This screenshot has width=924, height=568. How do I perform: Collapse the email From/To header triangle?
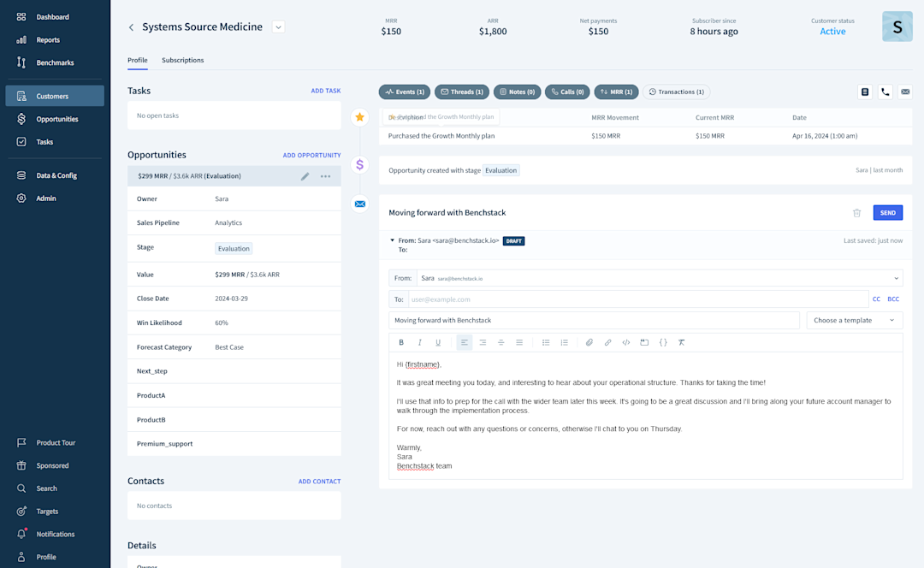392,240
